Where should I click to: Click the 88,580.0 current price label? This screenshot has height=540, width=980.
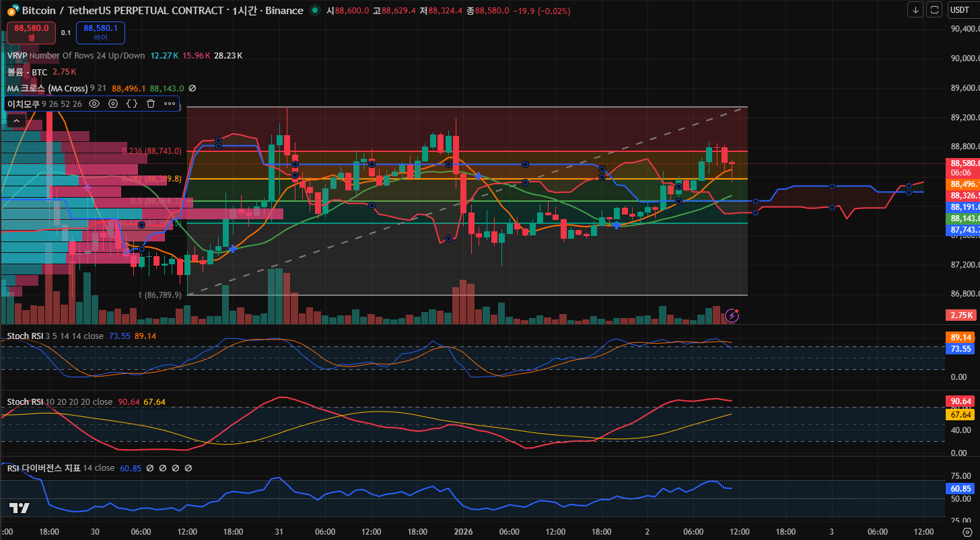point(962,163)
